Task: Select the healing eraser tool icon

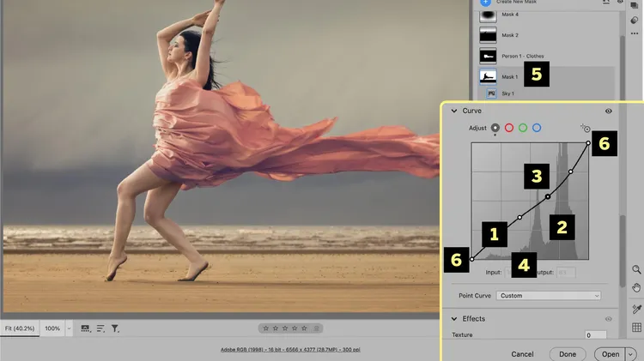Action: coord(635,20)
